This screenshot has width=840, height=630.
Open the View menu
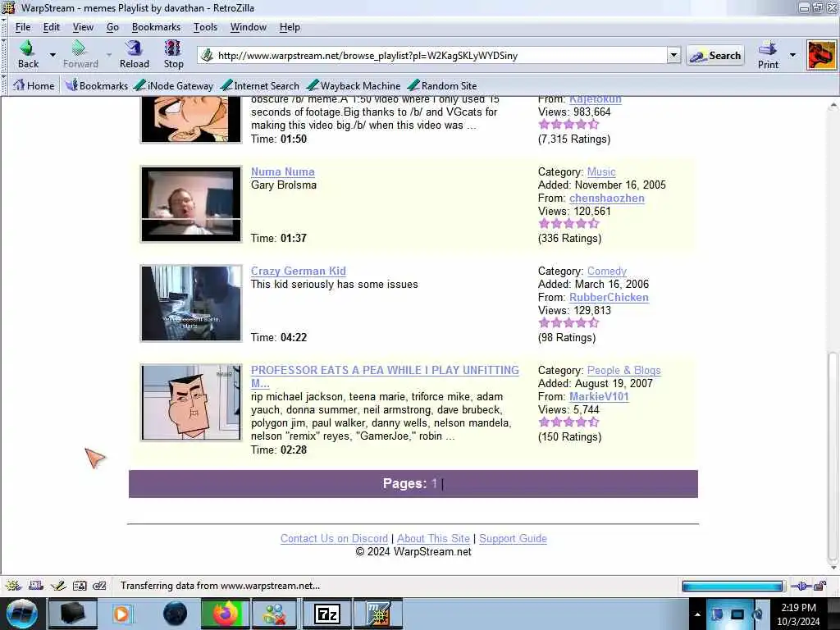tap(83, 27)
